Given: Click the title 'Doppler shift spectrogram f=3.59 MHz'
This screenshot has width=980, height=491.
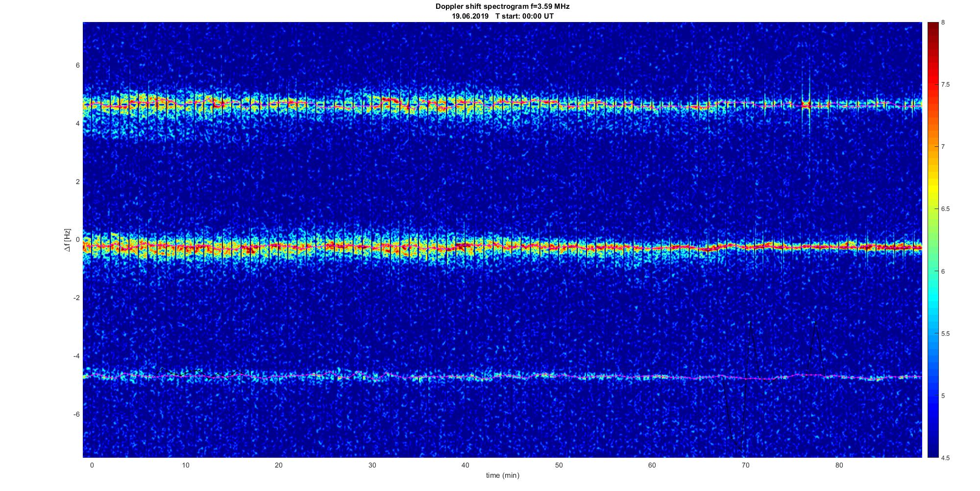Looking at the screenshot, I should [x=502, y=7].
